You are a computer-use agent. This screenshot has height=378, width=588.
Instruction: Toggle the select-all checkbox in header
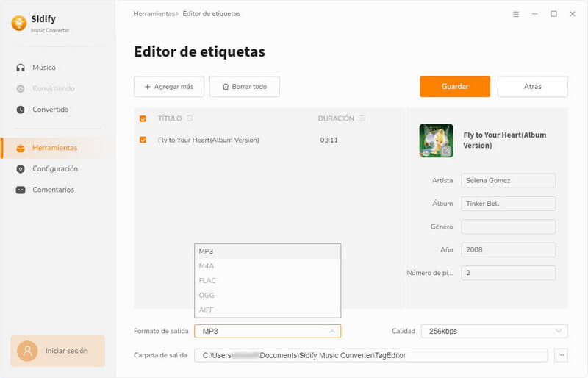(143, 118)
